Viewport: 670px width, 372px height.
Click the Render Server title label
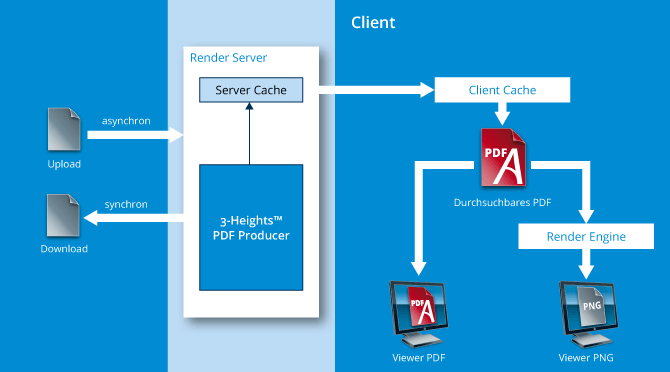[x=228, y=58]
